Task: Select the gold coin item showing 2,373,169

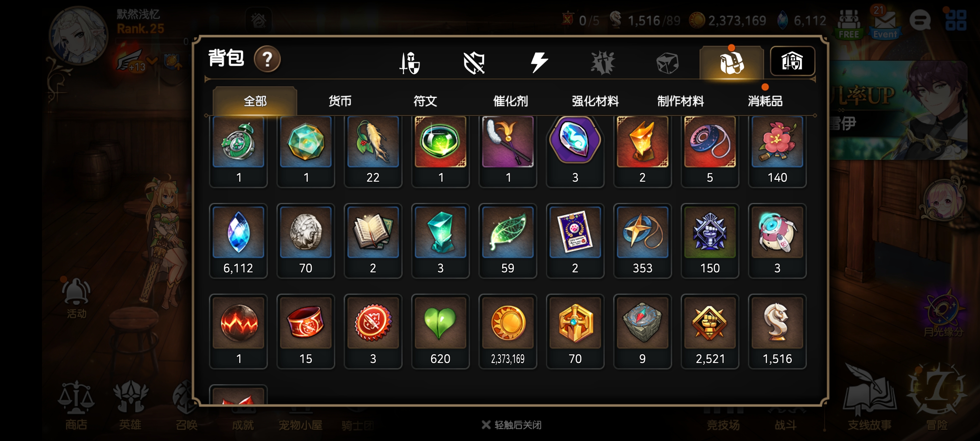Action: pyautogui.click(x=507, y=331)
